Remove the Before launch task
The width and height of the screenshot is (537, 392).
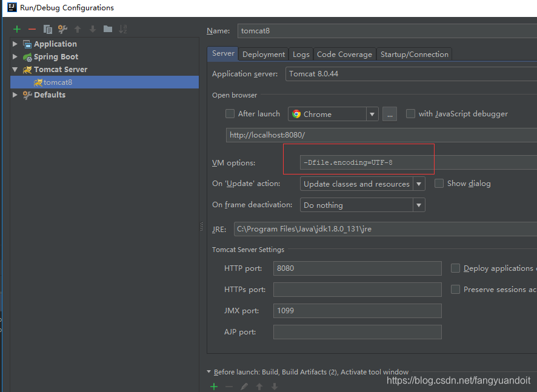pyautogui.click(x=229, y=387)
